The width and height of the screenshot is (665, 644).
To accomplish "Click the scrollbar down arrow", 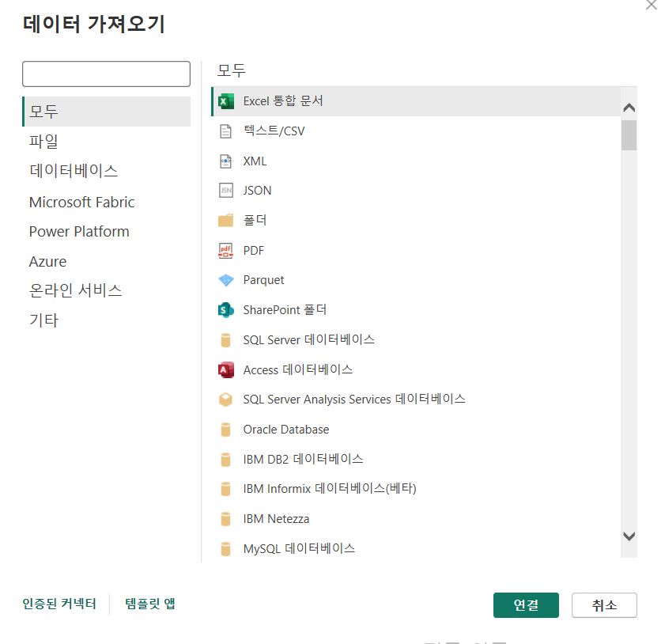I will coord(629,536).
